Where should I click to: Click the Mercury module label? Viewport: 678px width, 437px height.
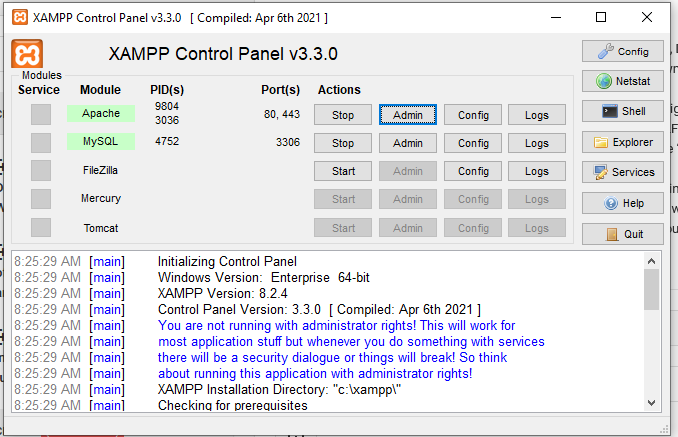101,198
